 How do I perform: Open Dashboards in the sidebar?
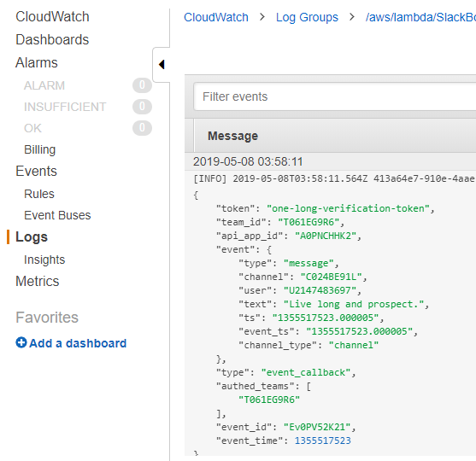(52, 40)
